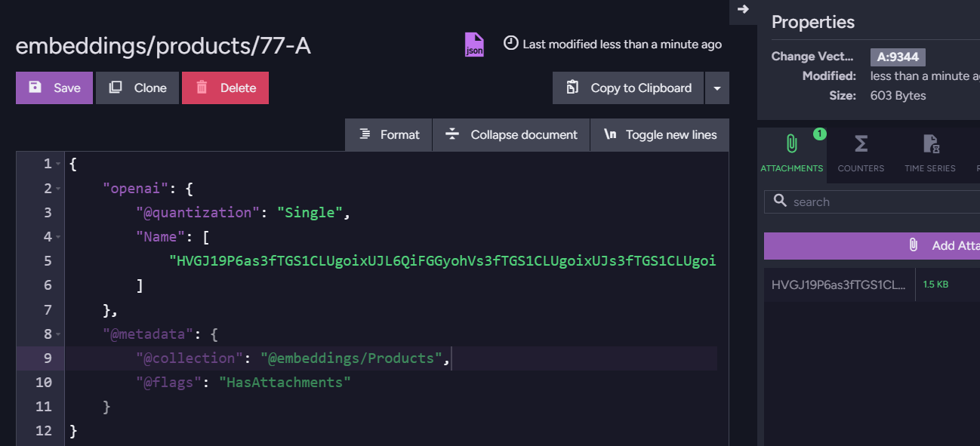Collapse the Properties panel with the arrow icon

[743, 9]
